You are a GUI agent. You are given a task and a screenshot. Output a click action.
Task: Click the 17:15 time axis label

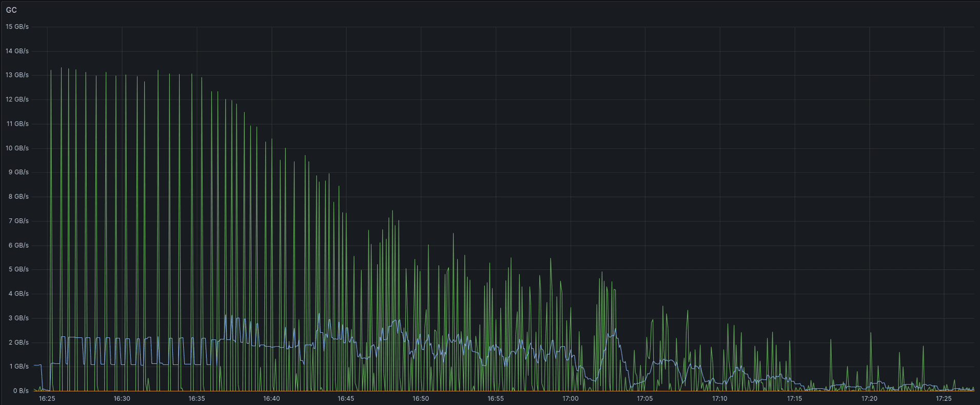[x=794, y=398]
